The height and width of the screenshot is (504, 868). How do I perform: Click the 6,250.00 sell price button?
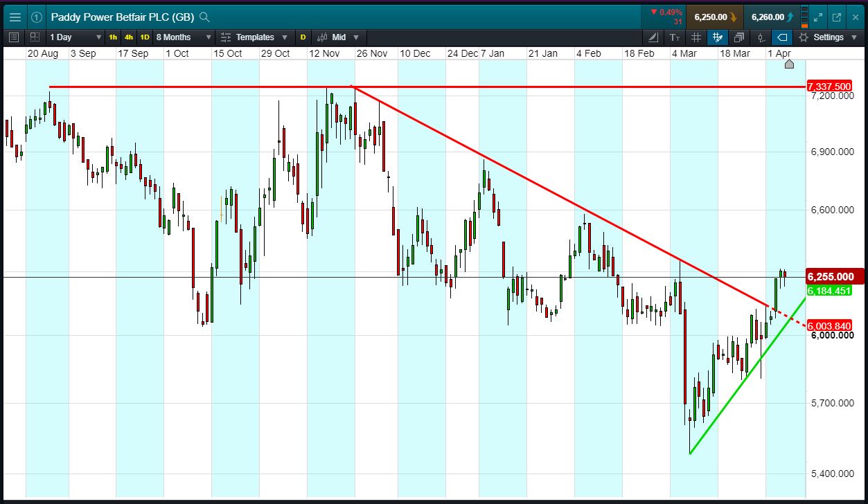(x=715, y=17)
